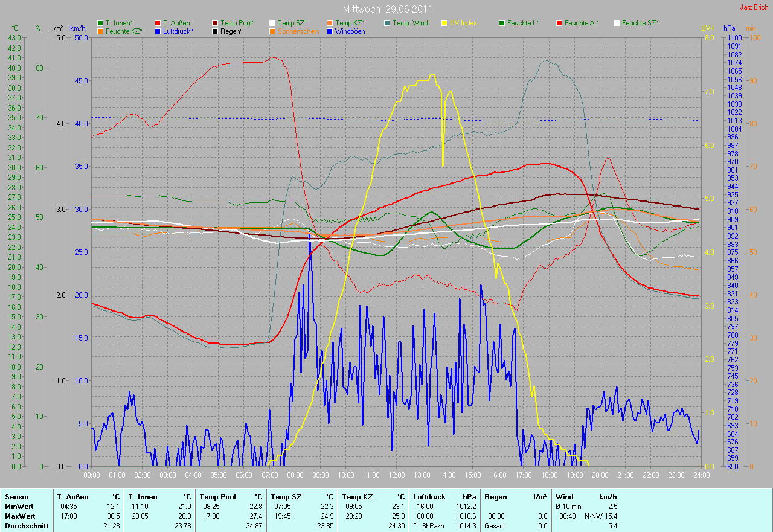Click the Jarz Erich author label
773x532 pixels.
click(755, 7)
